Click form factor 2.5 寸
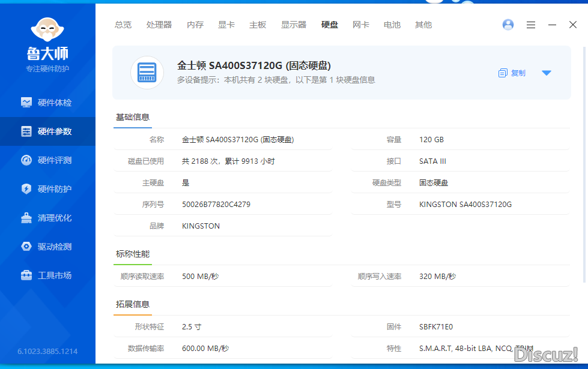 [x=192, y=327]
